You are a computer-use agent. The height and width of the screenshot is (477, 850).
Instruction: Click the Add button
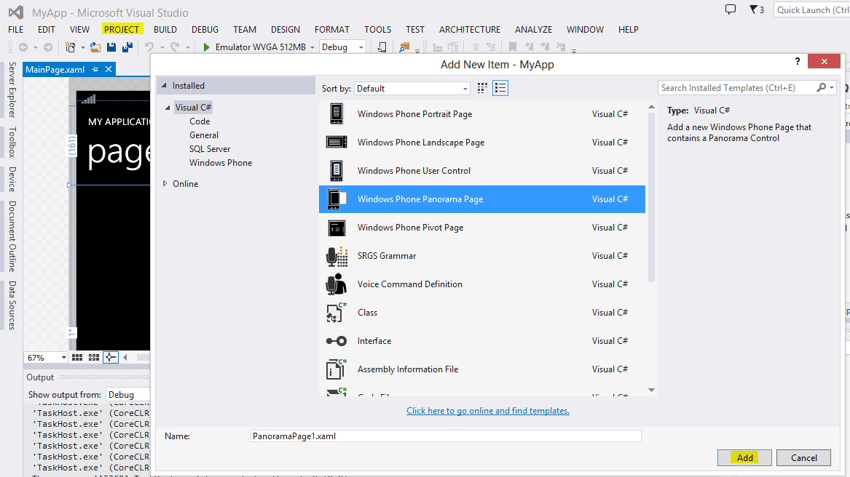744,458
